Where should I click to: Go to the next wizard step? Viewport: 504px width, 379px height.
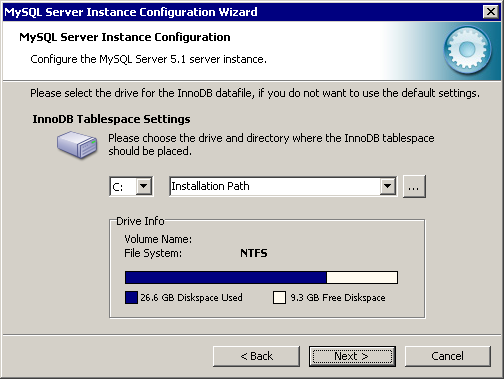coord(352,356)
